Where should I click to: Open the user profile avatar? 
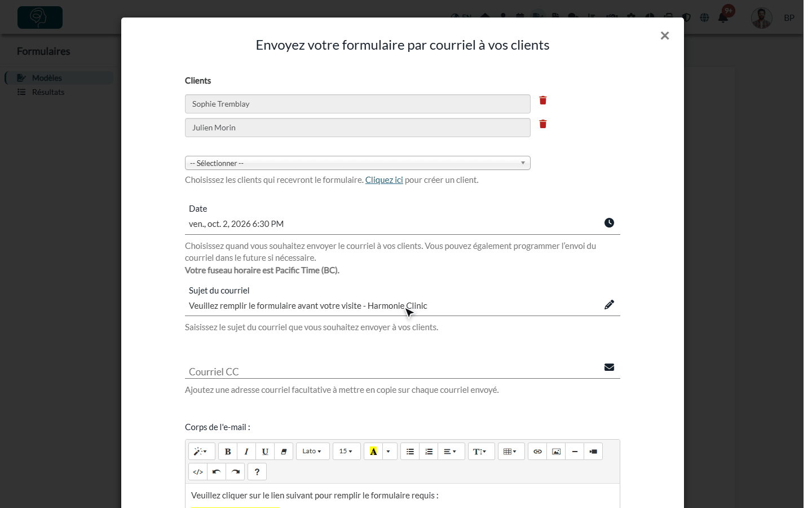(x=762, y=18)
